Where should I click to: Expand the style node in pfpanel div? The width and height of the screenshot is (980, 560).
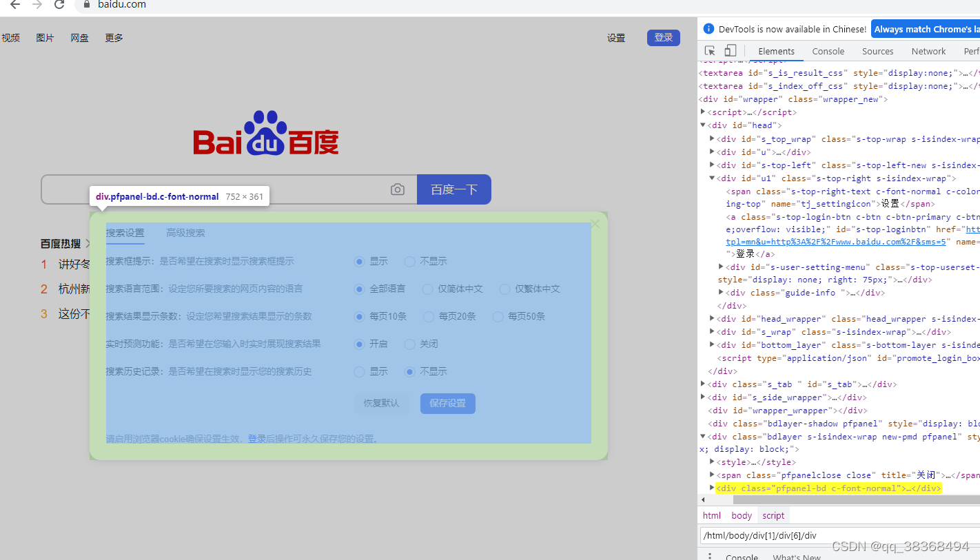713,462
